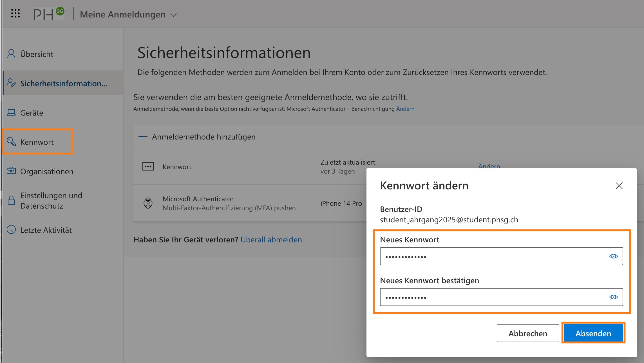
Task: Click the Neues Kennwort input field
Action: [501, 256]
